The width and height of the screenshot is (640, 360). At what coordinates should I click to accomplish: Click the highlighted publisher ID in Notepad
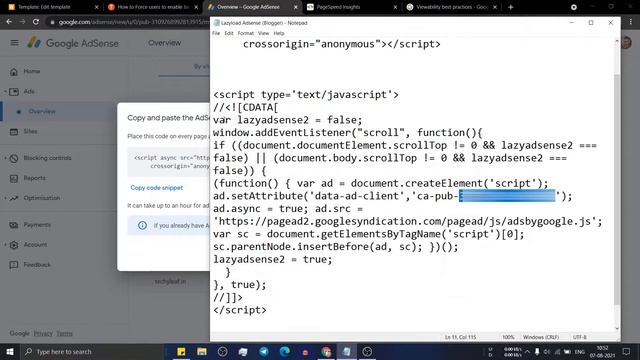pyautogui.click(x=507, y=196)
